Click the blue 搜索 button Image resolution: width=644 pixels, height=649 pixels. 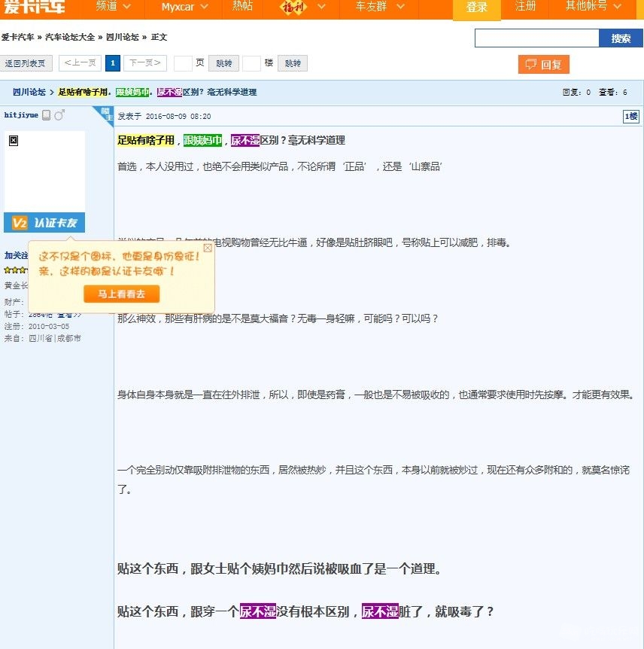point(621,38)
